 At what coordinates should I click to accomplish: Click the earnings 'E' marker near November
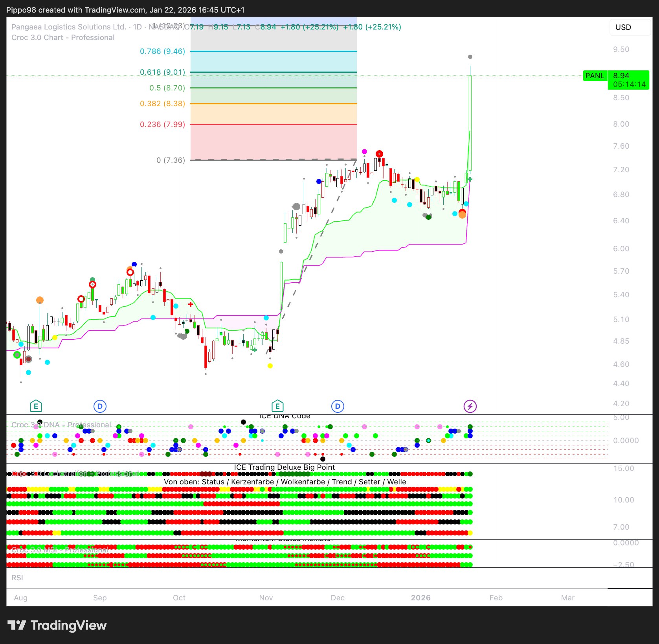[277, 406]
